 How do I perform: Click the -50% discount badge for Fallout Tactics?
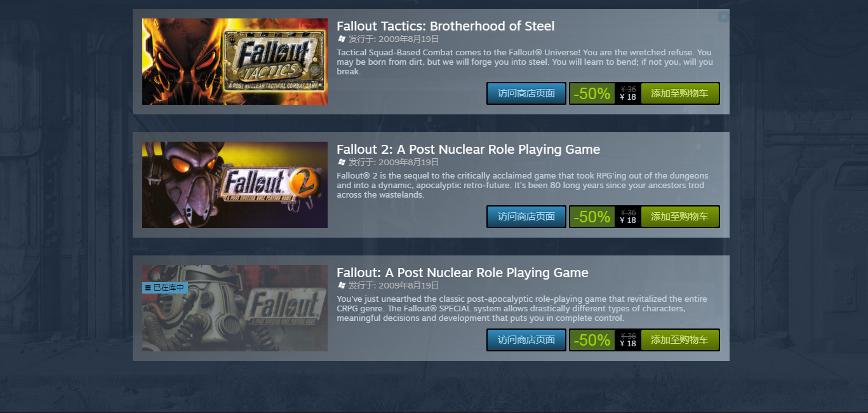point(592,93)
